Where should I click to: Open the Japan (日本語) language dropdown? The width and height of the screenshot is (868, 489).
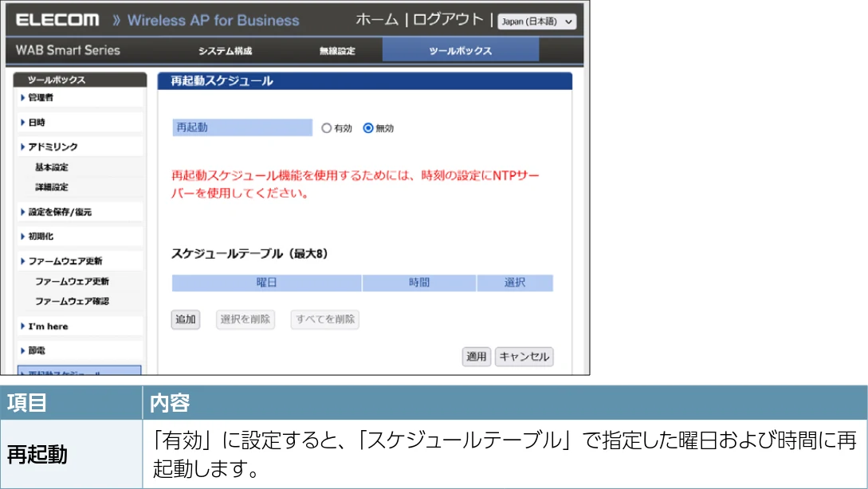[536, 22]
